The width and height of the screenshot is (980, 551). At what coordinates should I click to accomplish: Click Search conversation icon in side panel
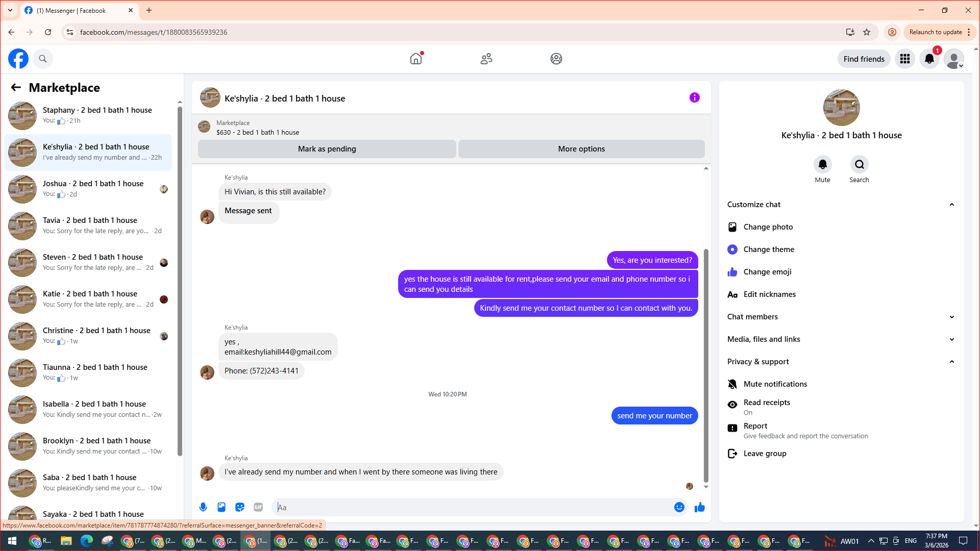point(859,164)
